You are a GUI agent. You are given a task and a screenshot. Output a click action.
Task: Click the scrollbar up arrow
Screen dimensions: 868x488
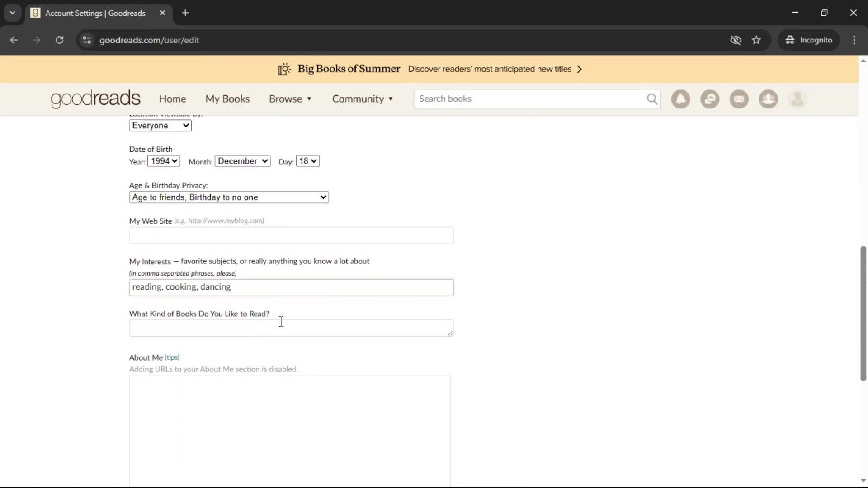click(x=863, y=61)
